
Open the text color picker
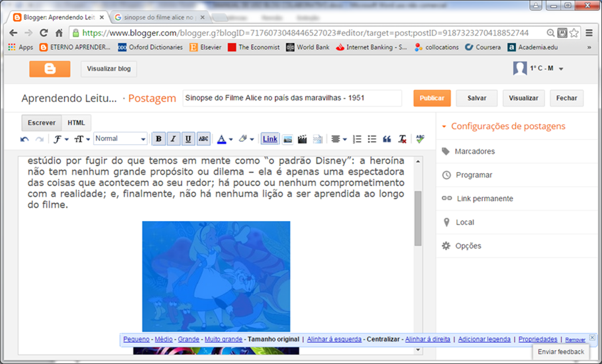tap(225, 139)
